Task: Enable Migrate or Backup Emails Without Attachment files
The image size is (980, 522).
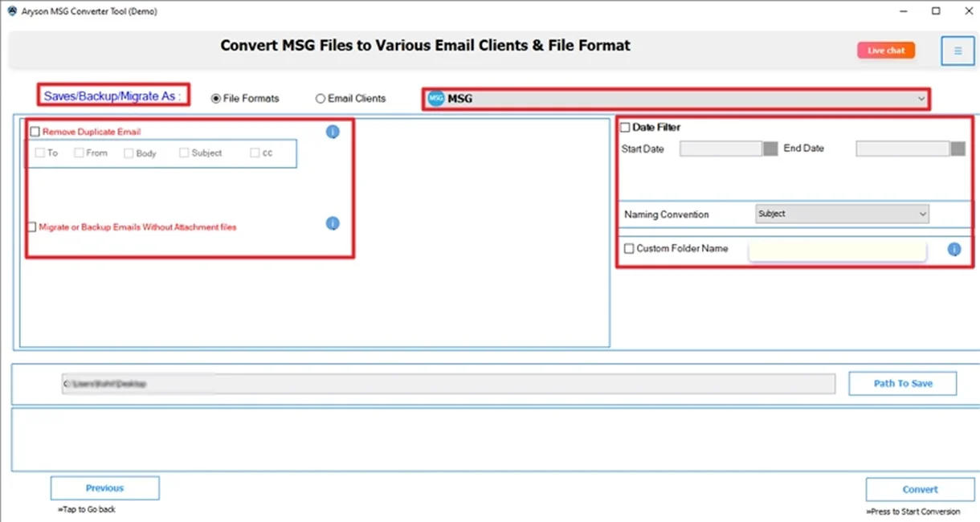Action: [32, 227]
